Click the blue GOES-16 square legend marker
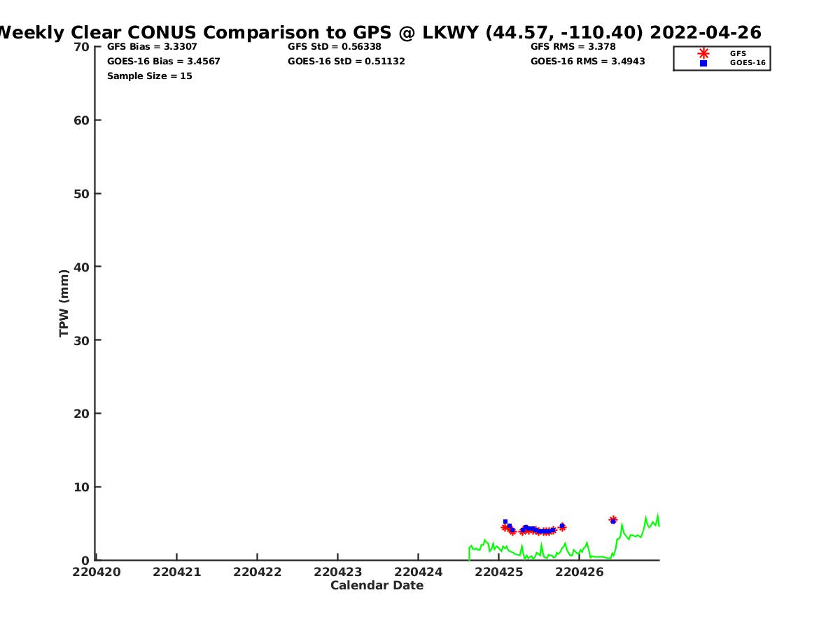The width and height of the screenshot is (840, 630). (x=703, y=63)
